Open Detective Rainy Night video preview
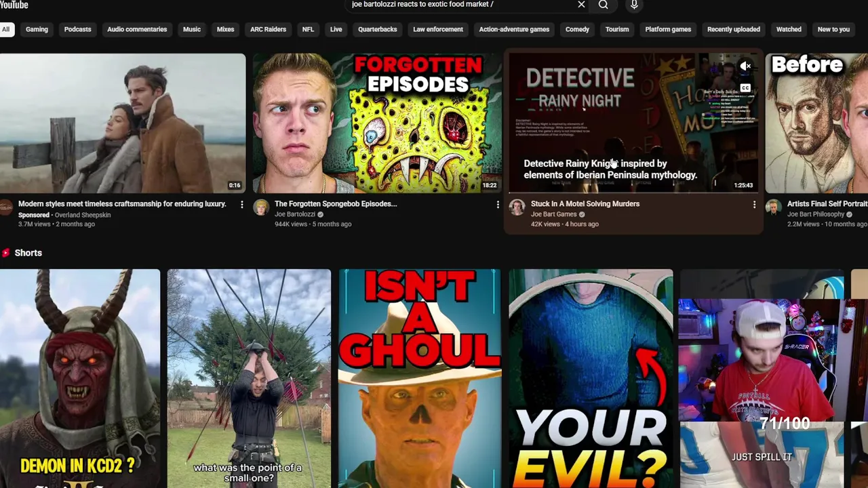 tap(633, 123)
